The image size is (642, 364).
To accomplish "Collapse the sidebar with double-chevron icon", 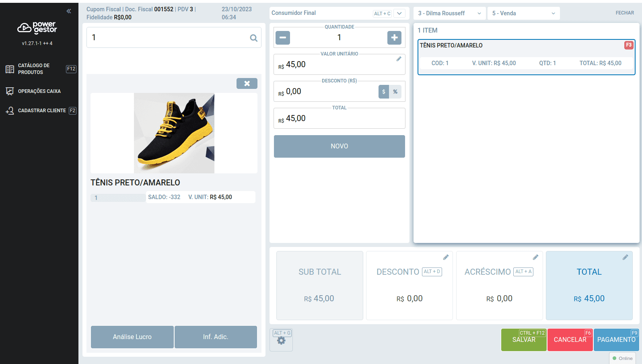I will [x=69, y=11].
